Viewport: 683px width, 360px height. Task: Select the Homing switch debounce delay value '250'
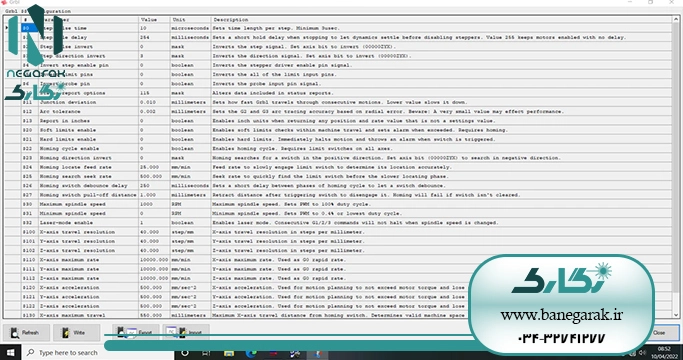[154, 186]
